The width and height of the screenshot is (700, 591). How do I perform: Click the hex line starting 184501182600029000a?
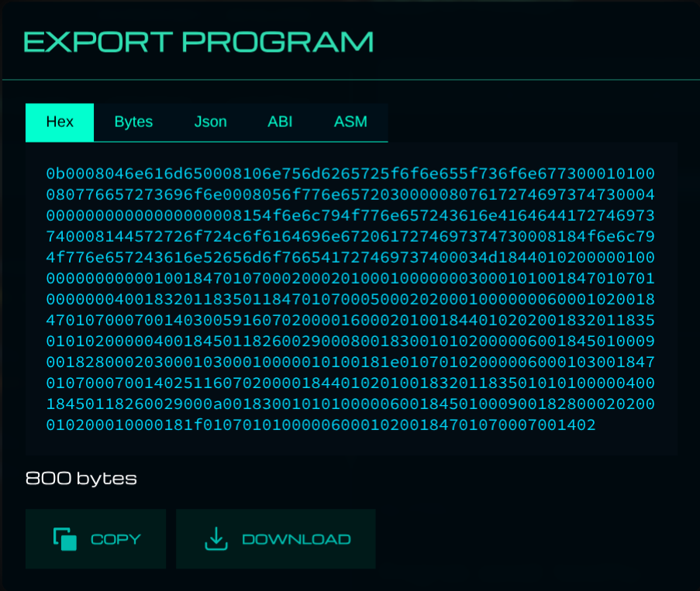(x=350, y=404)
